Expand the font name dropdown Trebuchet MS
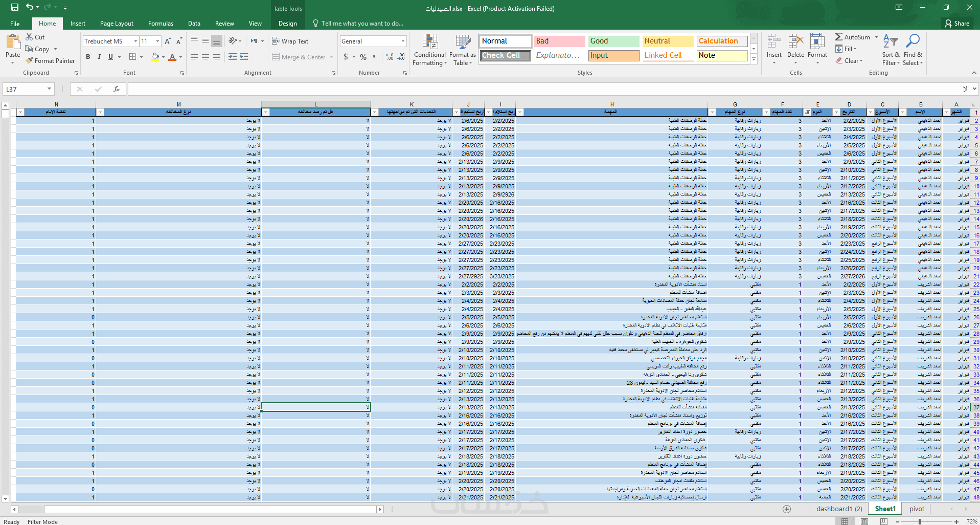 (x=135, y=41)
